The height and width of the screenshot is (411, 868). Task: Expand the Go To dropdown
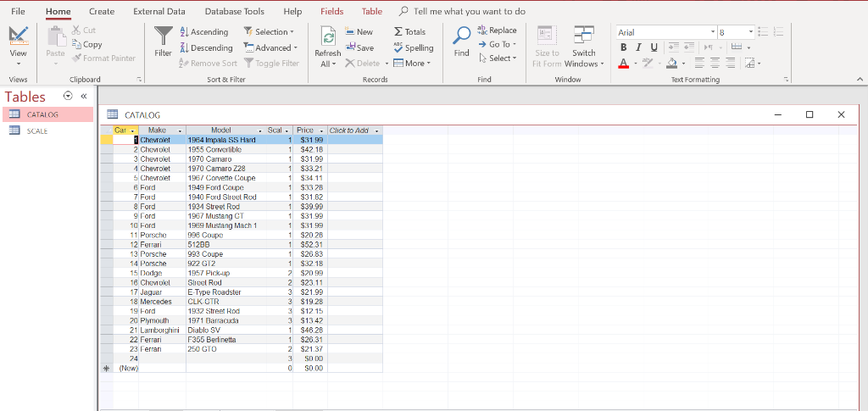(515, 44)
